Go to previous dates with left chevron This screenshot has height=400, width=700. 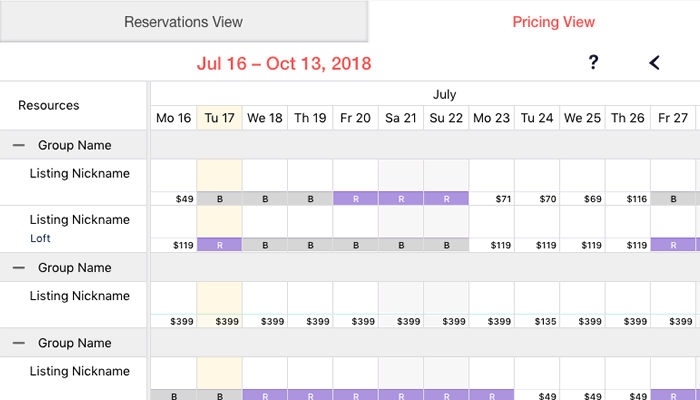pos(654,62)
